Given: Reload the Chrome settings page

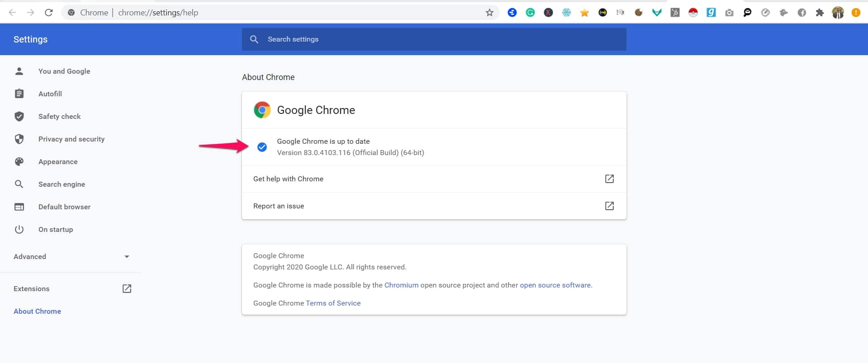Looking at the screenshot, I should pos(49,13).
